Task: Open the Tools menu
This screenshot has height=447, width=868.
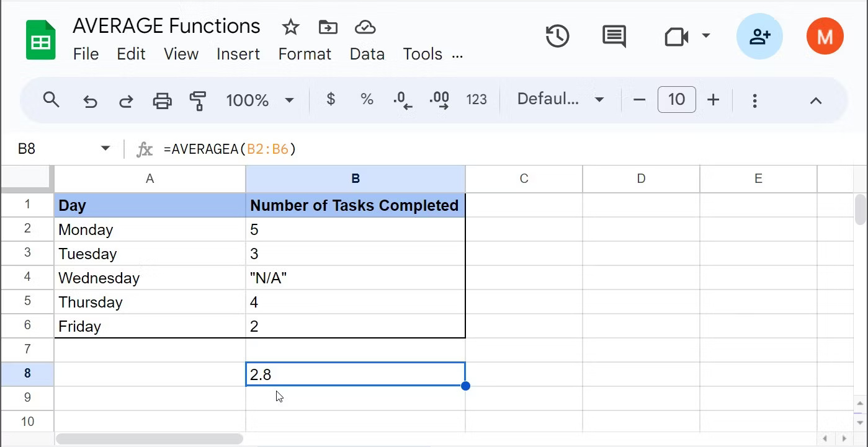Action: 423,55
